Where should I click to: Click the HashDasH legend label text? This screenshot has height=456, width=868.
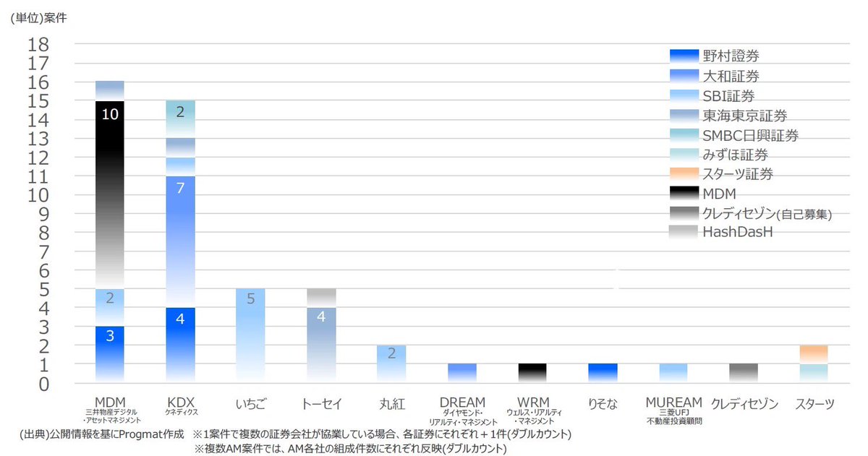(738, 232)
